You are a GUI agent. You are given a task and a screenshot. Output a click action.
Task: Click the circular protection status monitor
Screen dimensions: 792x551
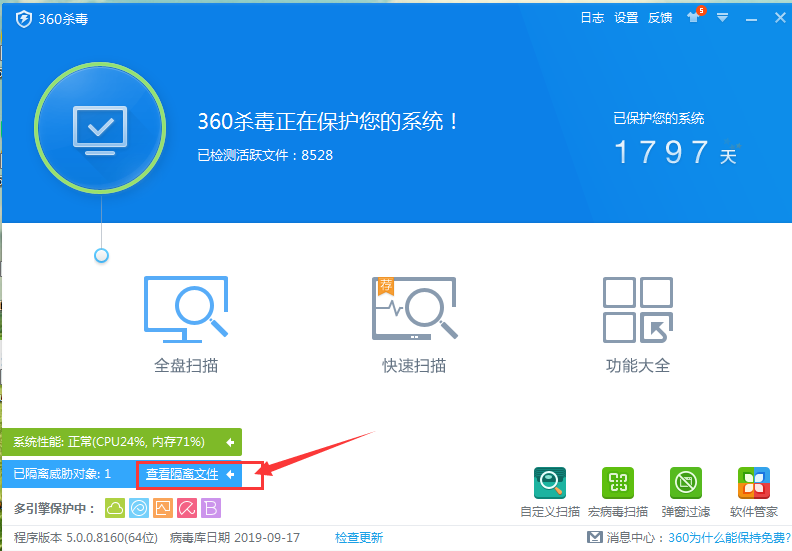(100, 128)
